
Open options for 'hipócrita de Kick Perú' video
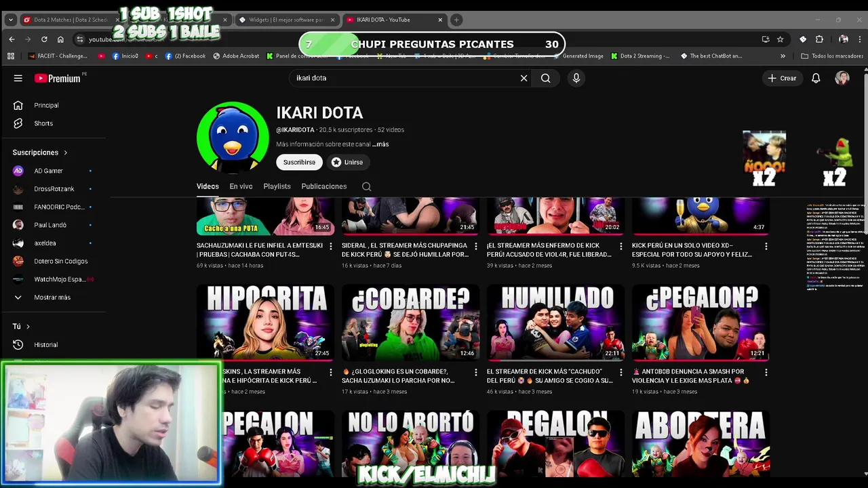click(331, 372)
